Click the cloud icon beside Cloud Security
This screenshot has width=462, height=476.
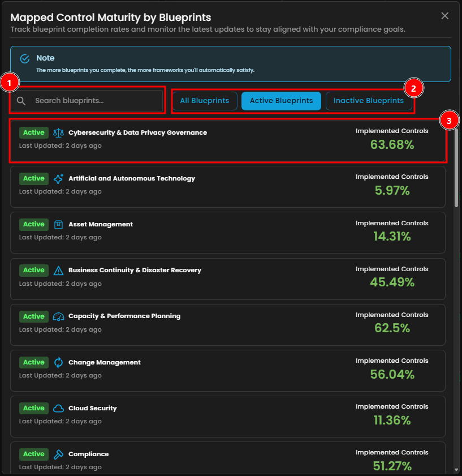coord(59,408)
